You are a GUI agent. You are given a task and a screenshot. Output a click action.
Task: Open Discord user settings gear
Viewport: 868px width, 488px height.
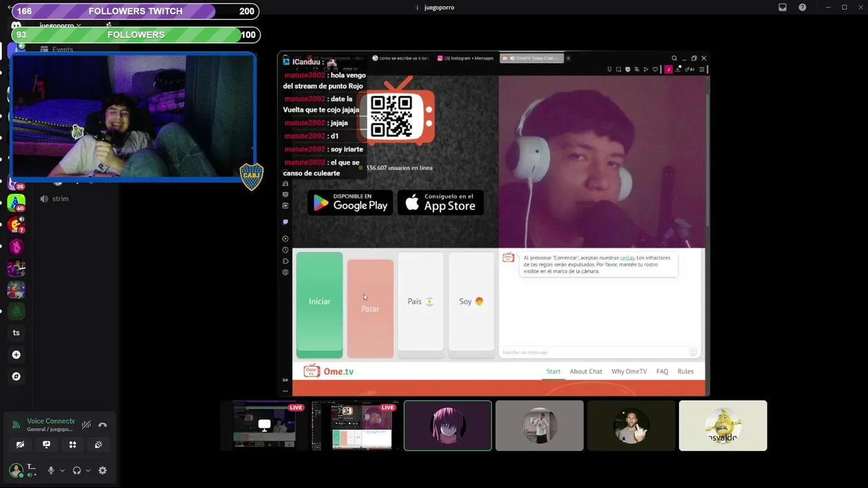coord(102,470)
